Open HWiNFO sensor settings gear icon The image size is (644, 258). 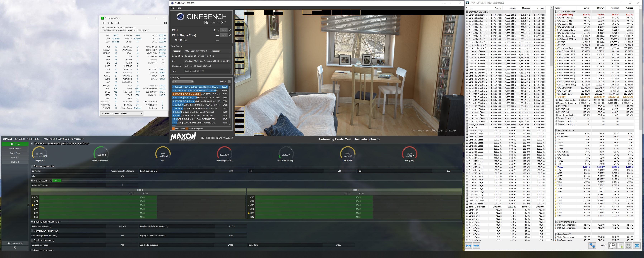click(628, 245)
